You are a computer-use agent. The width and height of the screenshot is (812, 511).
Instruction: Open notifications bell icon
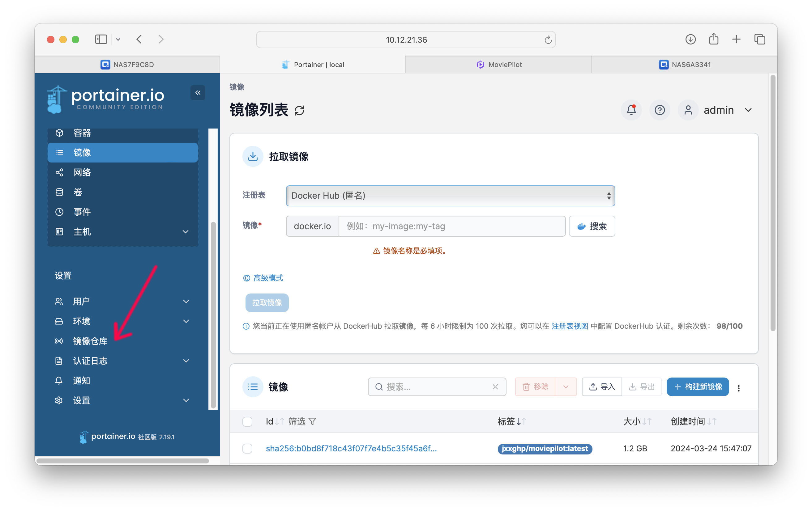pos(631,110)
